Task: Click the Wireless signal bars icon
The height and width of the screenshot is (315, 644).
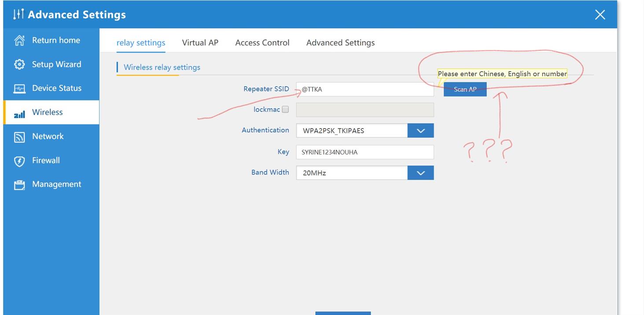Action: pos(19,115)
